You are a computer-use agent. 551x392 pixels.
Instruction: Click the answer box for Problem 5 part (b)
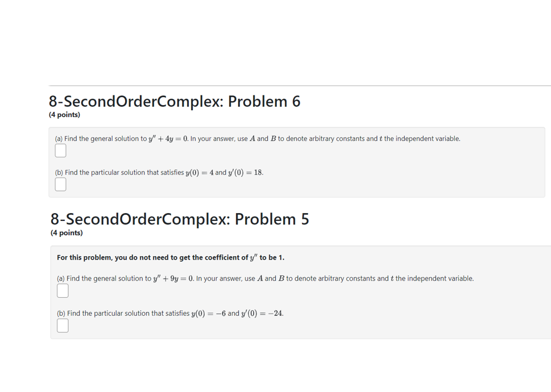[62, 325]
